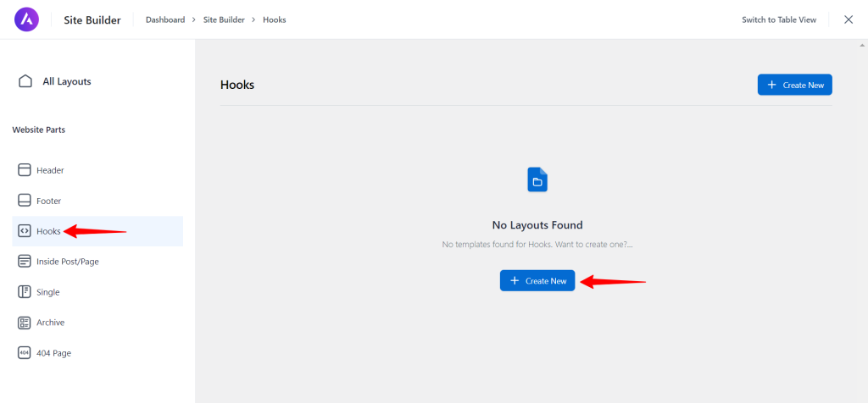Click the Single layout icon
This screenshot has height=403, width=868.
pos(25,292)
